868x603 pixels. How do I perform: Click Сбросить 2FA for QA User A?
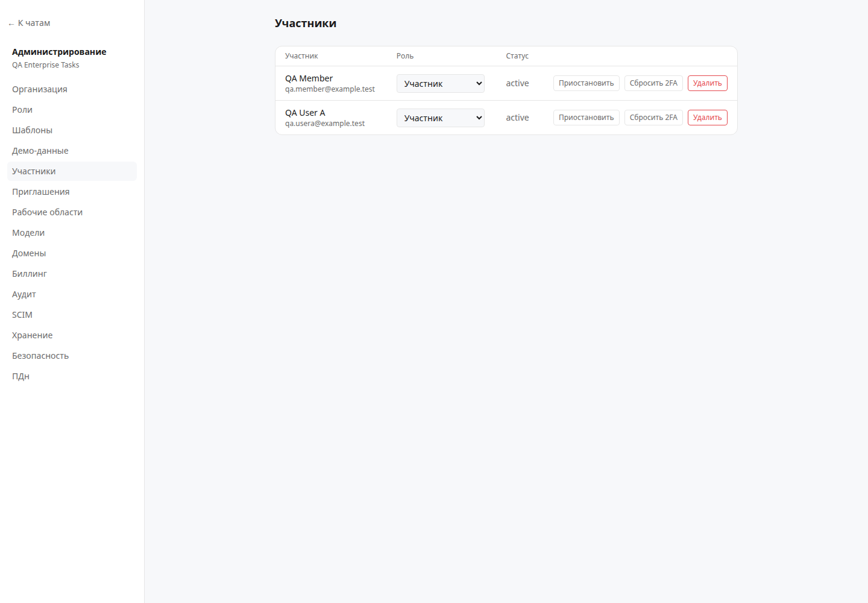653,118
